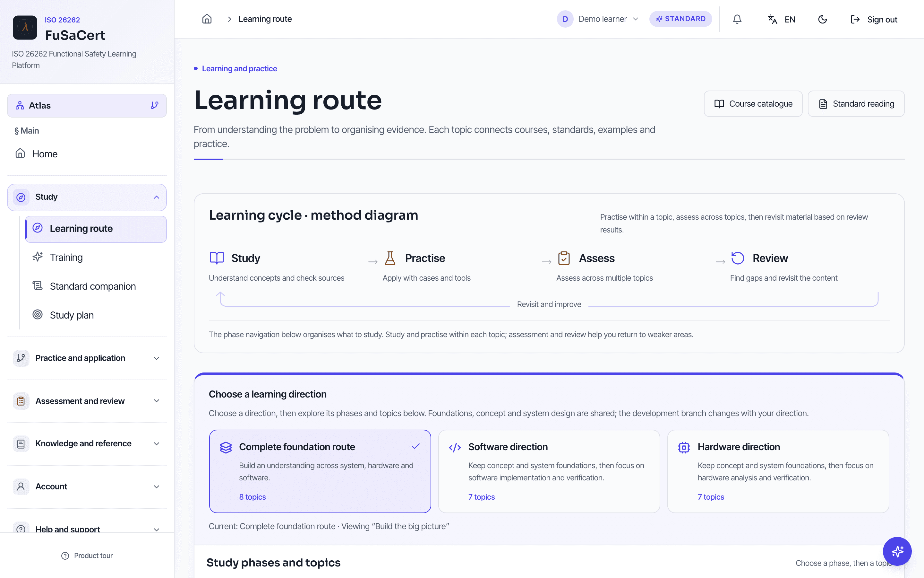Click the translate language icon
This screenshot has width=924, height=578.
[773, 19]
